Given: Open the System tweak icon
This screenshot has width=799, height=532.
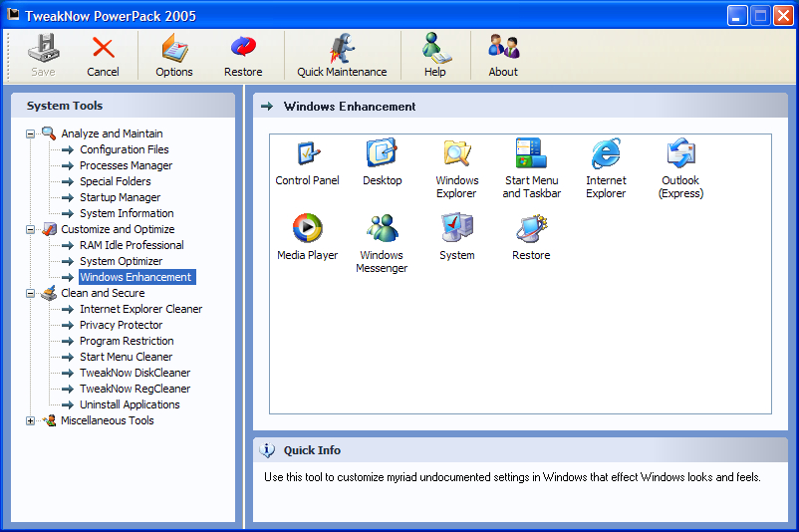Looking at the screenshot, I should coord(456,228).
